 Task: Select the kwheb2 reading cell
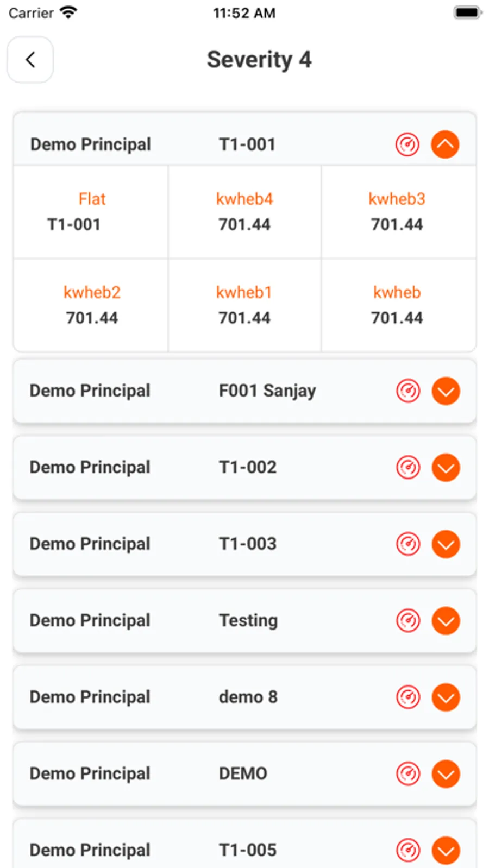click(91, 305)
